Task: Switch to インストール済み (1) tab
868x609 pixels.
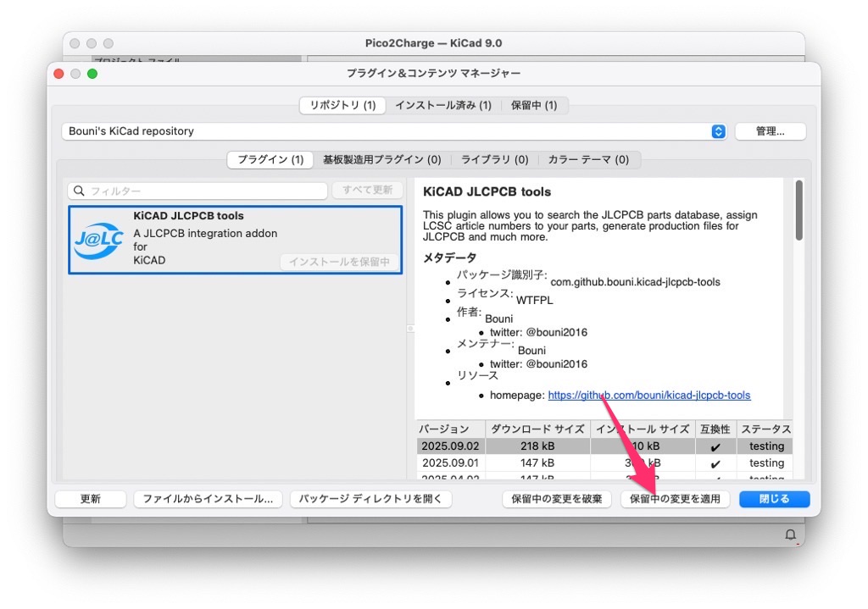Action: click(442, 105)
